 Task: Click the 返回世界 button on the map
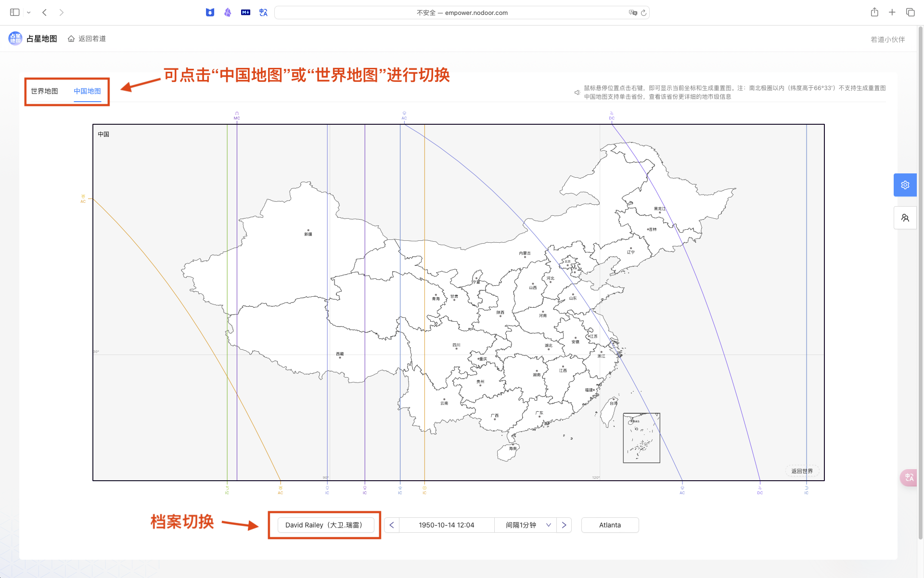coord(802,471)
